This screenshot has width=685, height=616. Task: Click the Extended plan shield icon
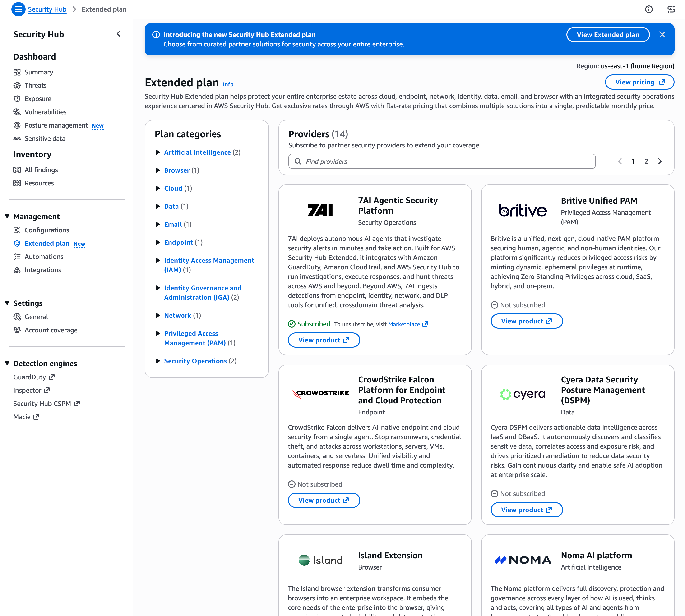[x=17, y=243]
